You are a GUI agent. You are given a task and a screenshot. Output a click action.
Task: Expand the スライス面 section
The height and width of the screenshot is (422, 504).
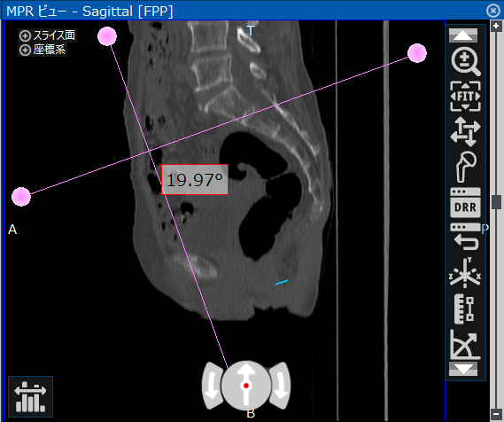[x=47, y=35]
